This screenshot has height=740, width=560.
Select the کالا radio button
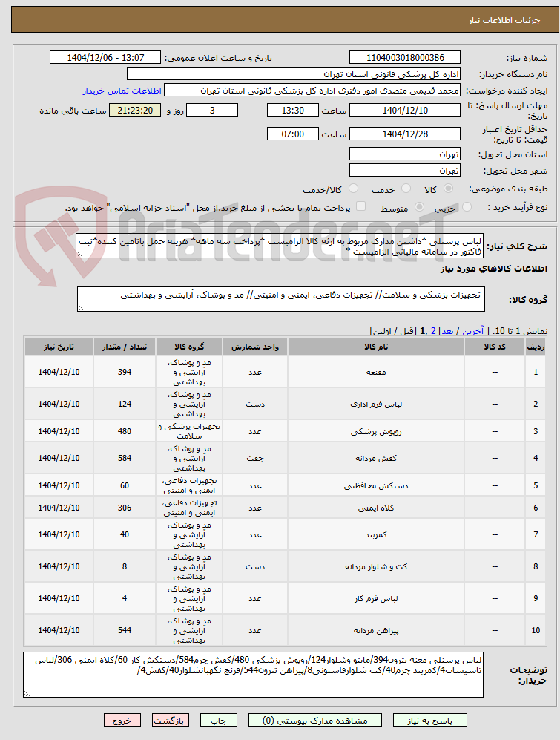pos(448,189)
